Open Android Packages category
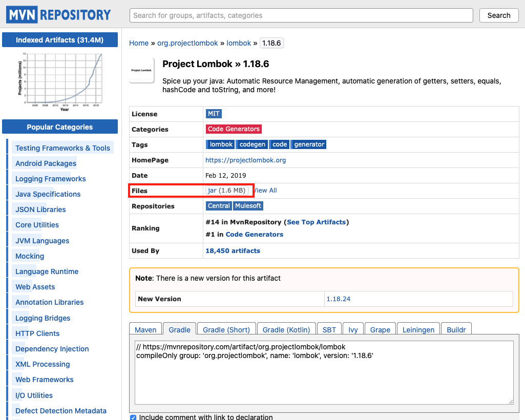525x420 pixels. point(46,163)
